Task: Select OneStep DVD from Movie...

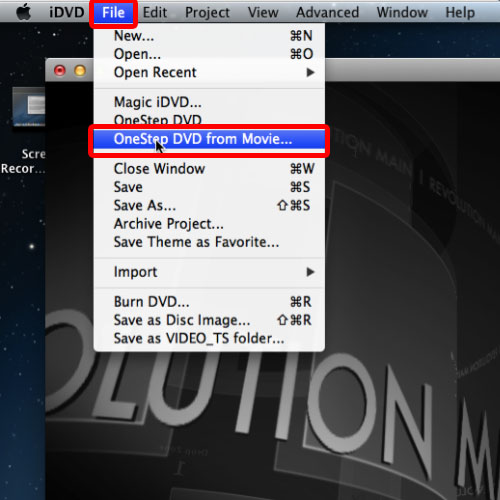Action: coord(209,139)
